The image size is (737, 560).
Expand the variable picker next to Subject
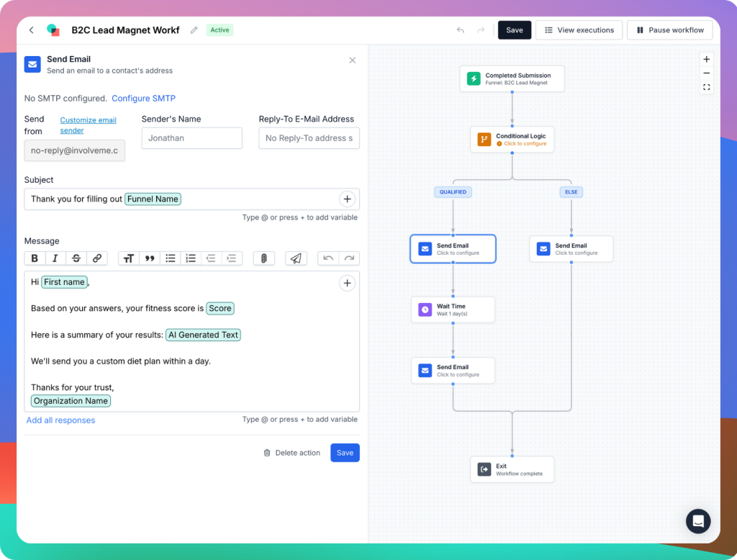tap(348, 199)
